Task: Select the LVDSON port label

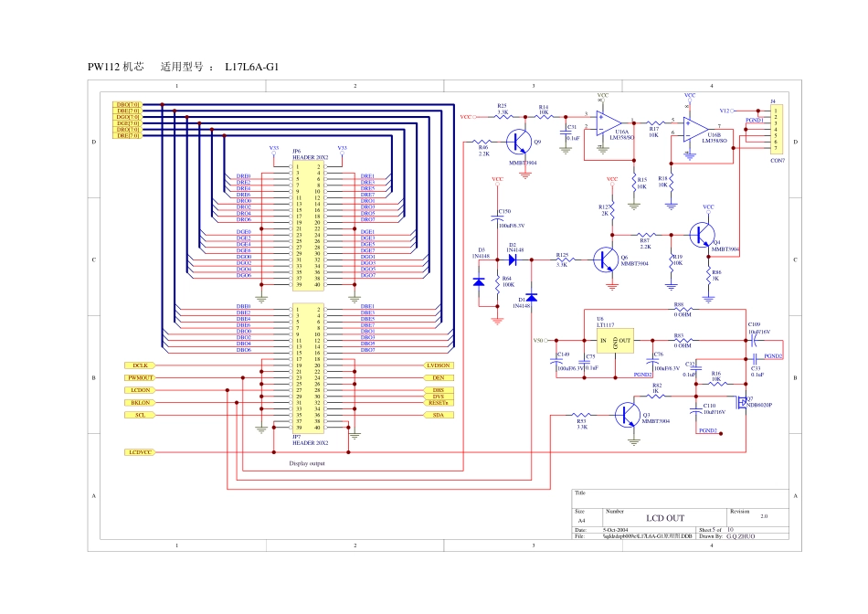Action: pos(439,365)
